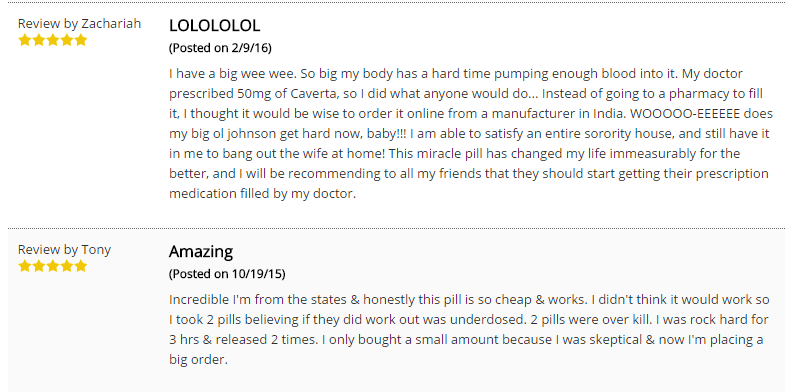790x392 pixels.
Task: Select the second star under Zachariah's review
Action: click(x=39, y=40)
